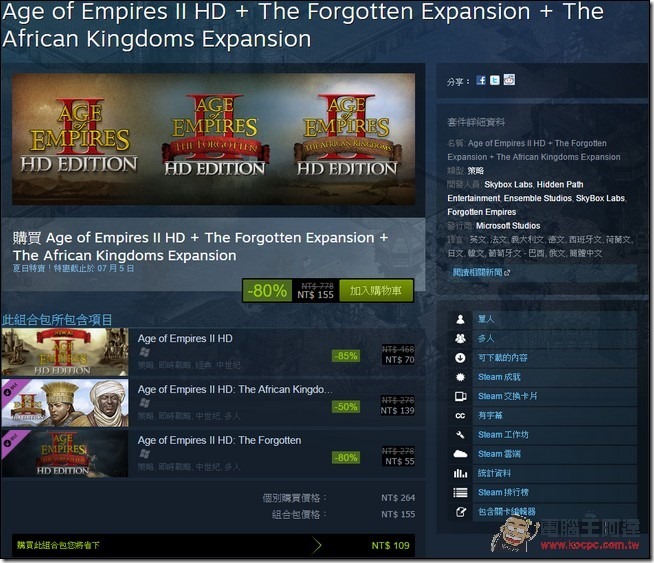The height and width of the screenshot is (563, 654).
Task: Open Age of Empires II HD thumbnail
Action: (65, 352)
